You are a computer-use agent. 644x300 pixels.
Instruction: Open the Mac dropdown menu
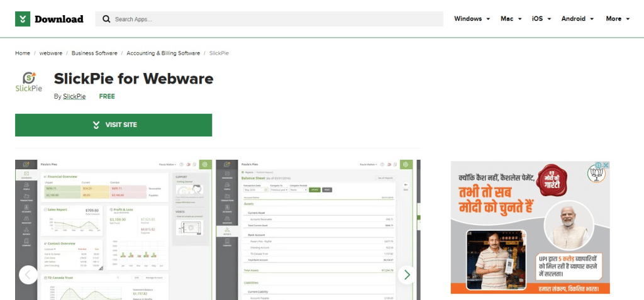coord(511,19)
